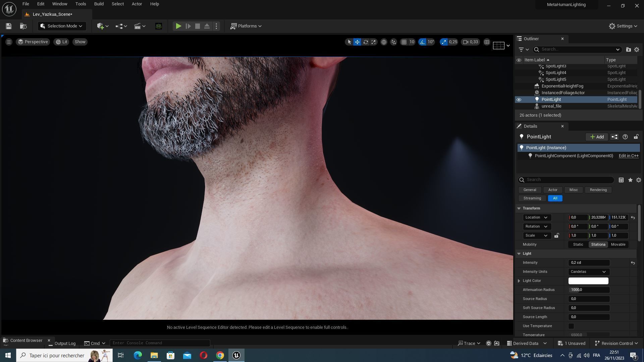Toggle PointLight visibility eye in Outliner
The width and height of the screenshot is (644, 362).
point(519,100)
